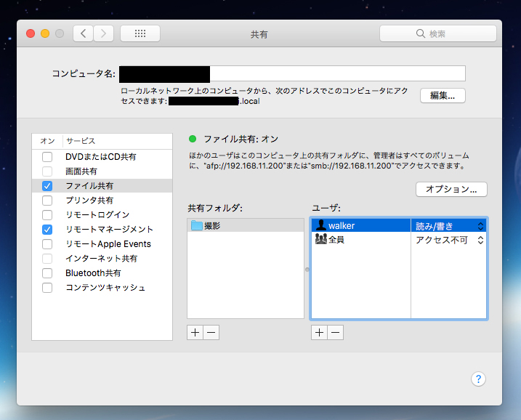The height and width of the screenshot is (420, 521).
Task: Add a user with plus button
Action: pos(319,332)
